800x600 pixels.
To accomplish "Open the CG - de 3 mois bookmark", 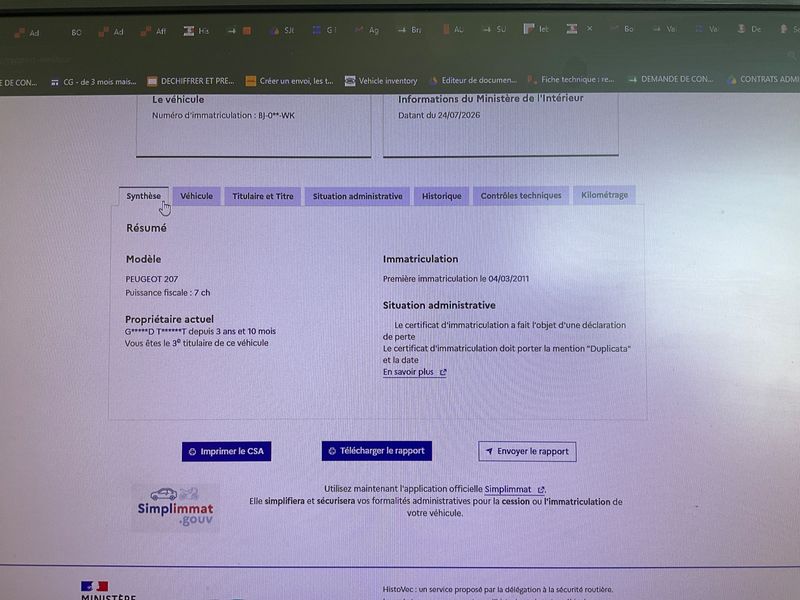I will tap(94, 82).
